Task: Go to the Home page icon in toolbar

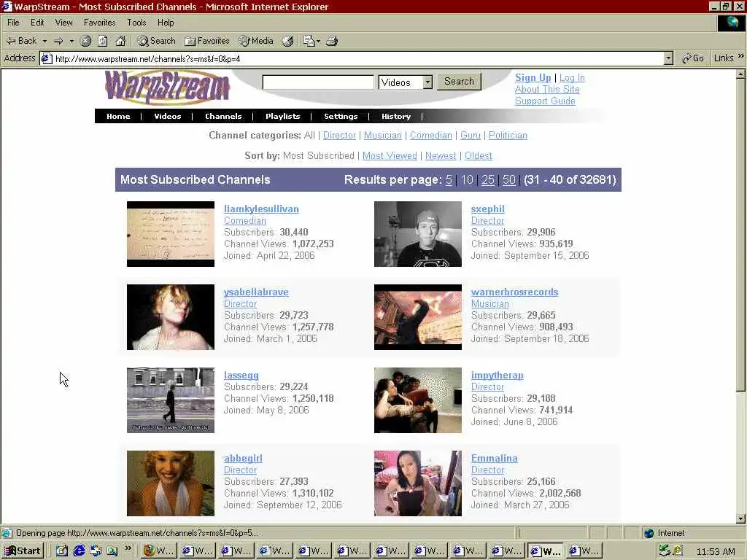Action: pyautogui.click(x=120, y=41)
